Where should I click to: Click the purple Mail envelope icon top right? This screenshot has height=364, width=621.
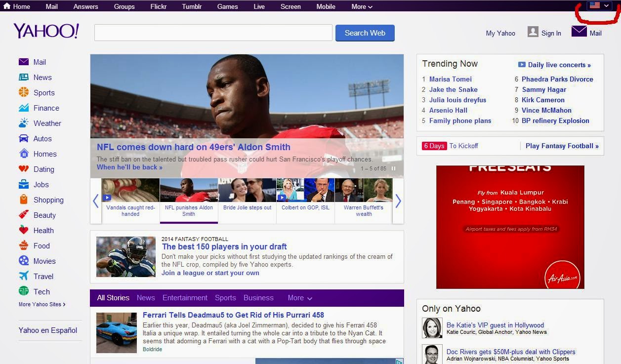click(x=579, y=31)
